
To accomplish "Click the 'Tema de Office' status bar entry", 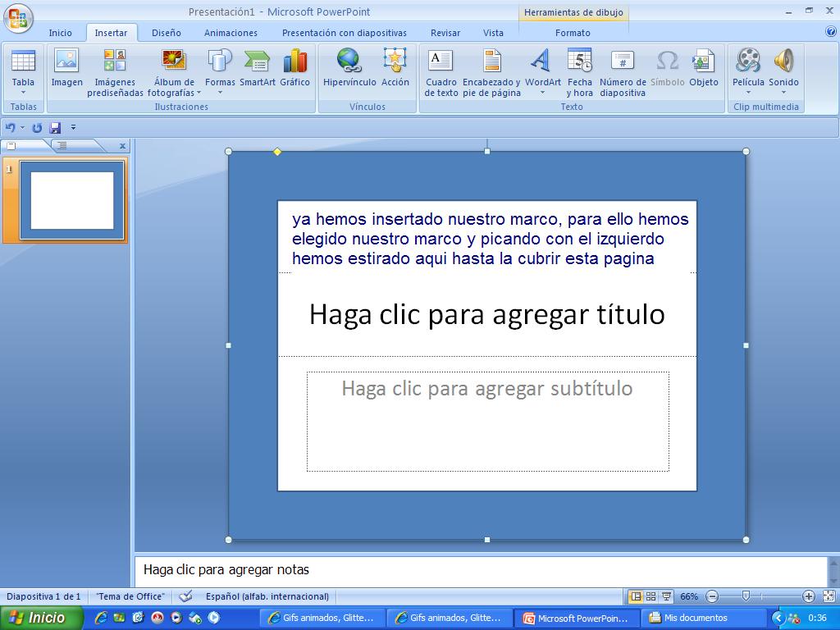I will pyautogui.click(x=130, y=596).
